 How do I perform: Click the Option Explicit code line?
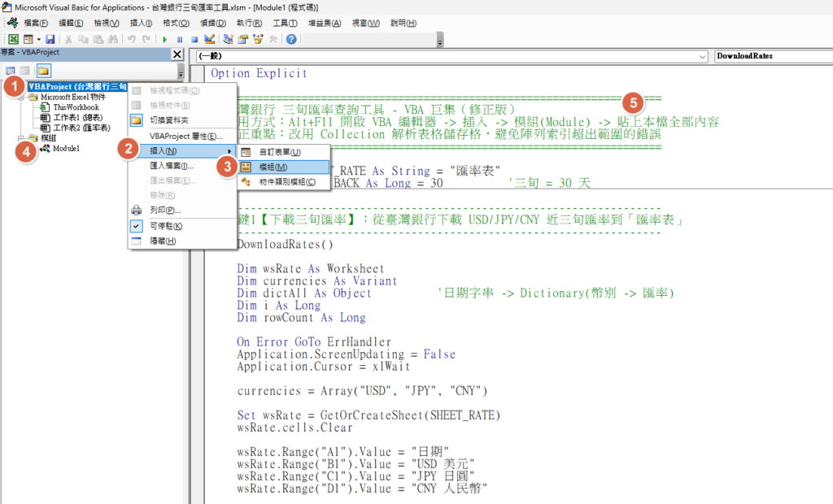click(259, 73)
